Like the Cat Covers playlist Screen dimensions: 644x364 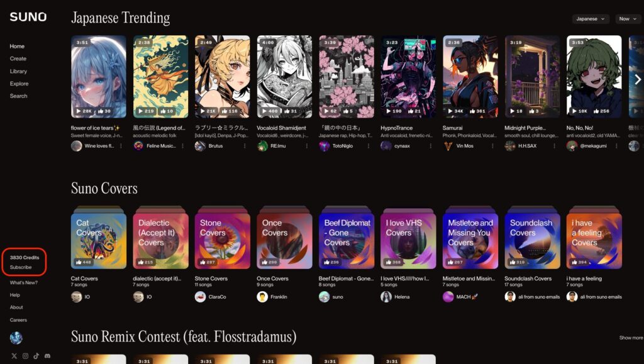click(79, 262)
